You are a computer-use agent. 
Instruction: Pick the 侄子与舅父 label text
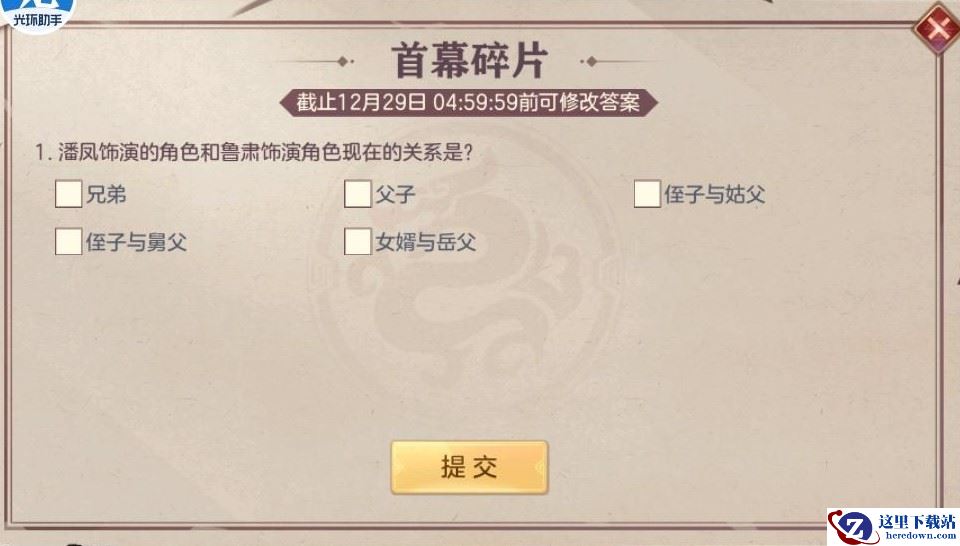(x=136, y=242)
